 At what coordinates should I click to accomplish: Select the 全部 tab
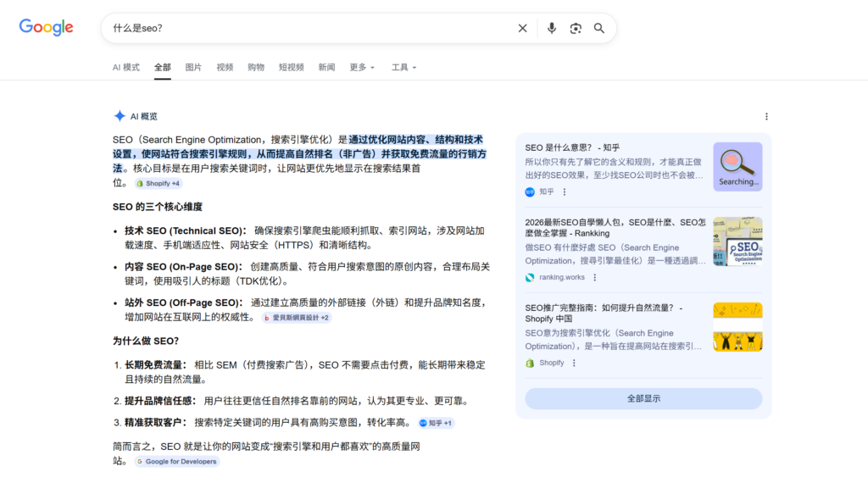162,68
